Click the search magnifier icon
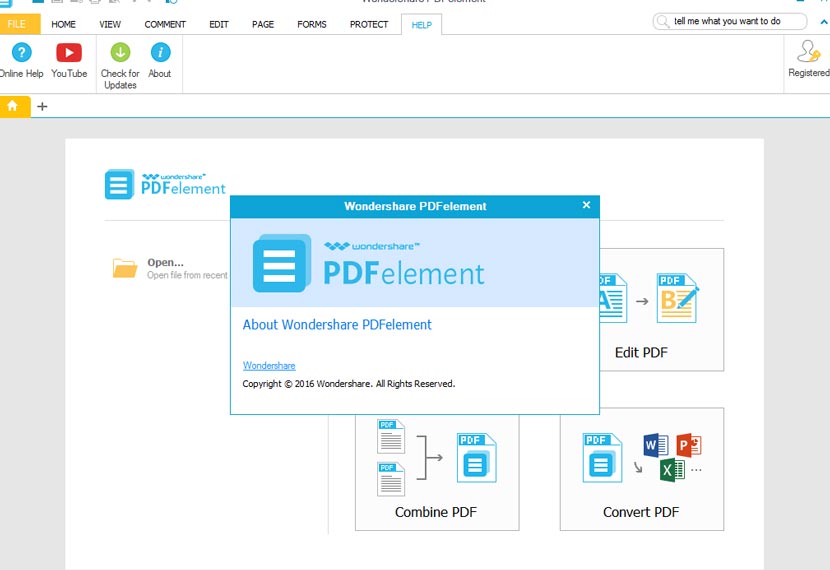 [x=662, y=21]
